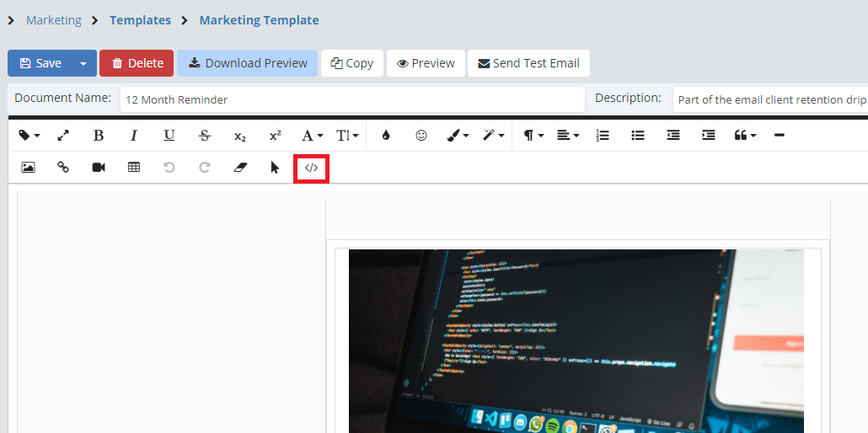
Task: Expand the text alignment options
Action: click(568, 136)
